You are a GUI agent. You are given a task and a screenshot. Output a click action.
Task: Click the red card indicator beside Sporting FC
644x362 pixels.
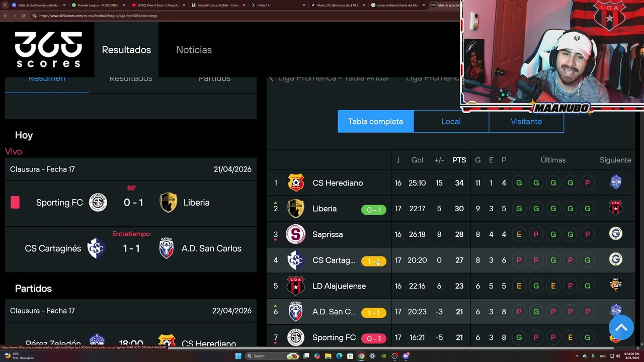[x=15, y=203]
